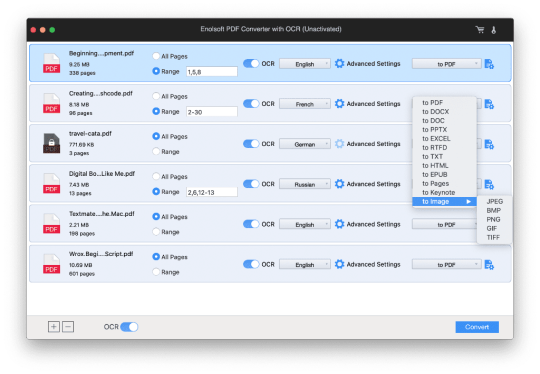
Task: Click the activation key icon in title bar
Action: coord(494,30)
